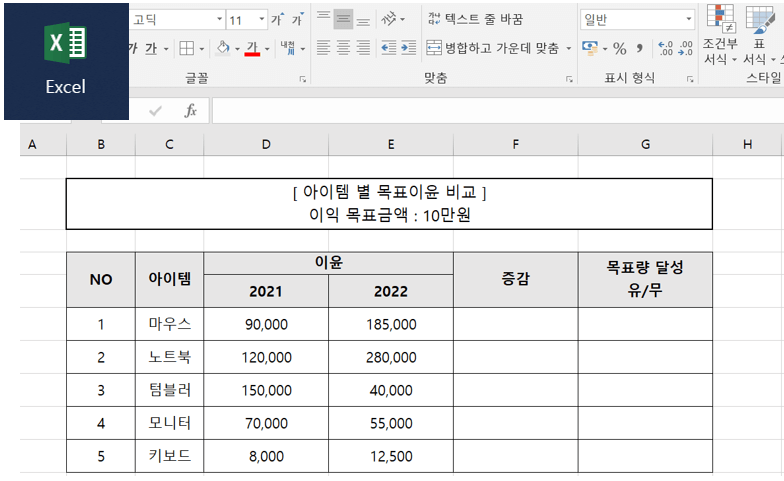Expand the font color palette arrow

267,49
